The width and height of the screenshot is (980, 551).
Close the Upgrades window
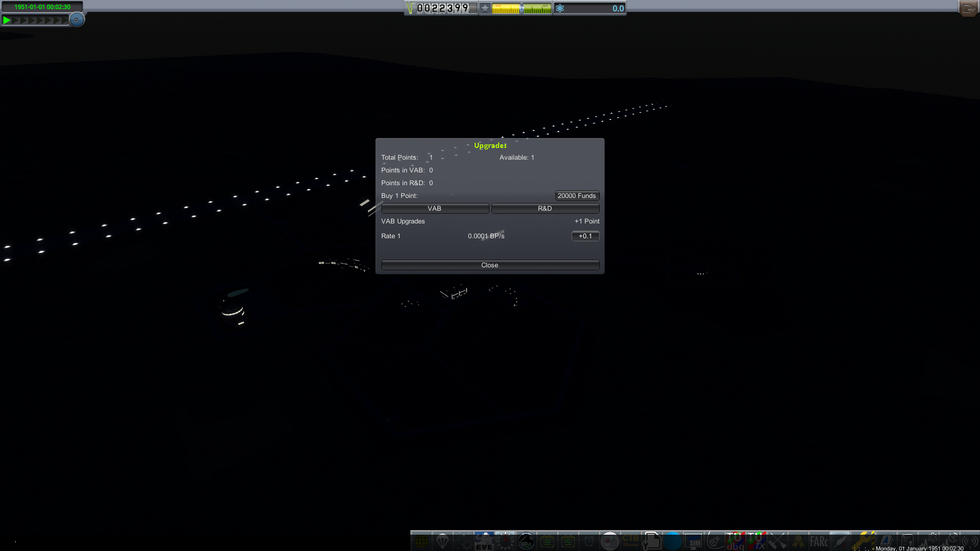[x=490, y=265]
